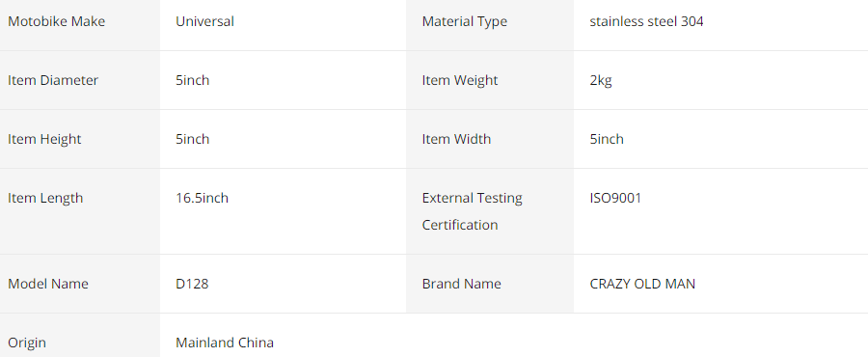This screenshot has height=357, width=868.
Task: Click the Brand Name label
Action: (462, 284)
